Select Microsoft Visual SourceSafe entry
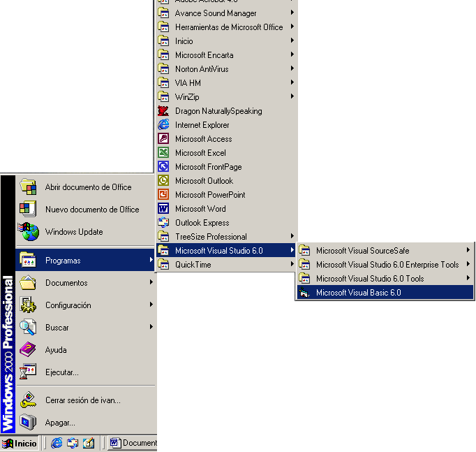 385,251
